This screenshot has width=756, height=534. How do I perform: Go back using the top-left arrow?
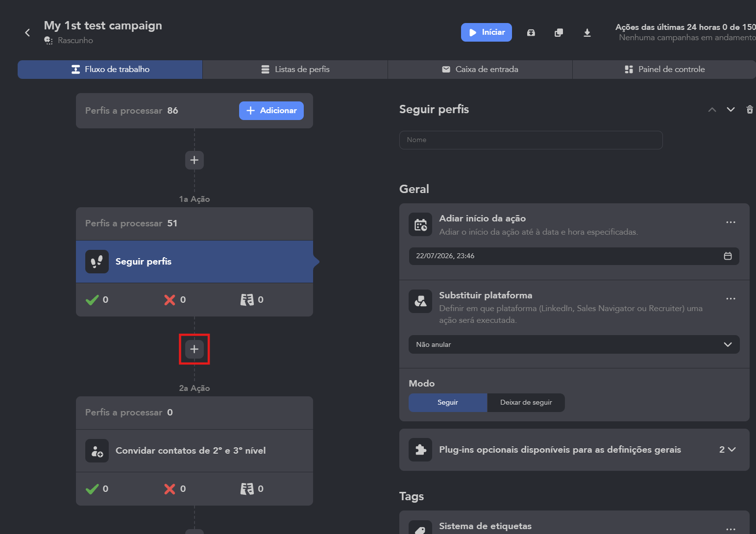click(27, 33)
